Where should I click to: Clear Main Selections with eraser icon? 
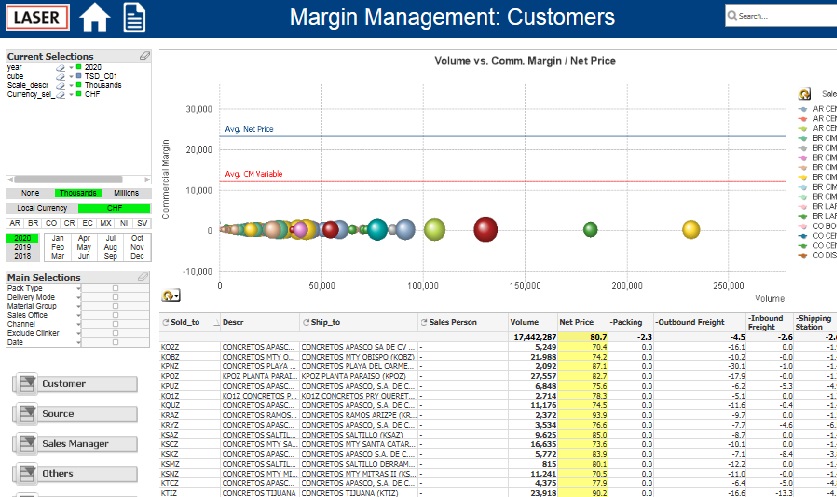click(143, 277)
